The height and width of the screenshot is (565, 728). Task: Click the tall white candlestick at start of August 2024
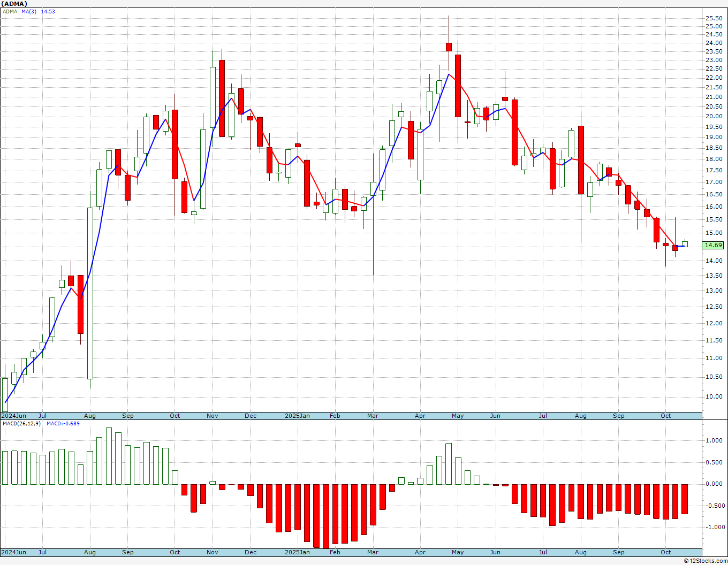point(90,293)
